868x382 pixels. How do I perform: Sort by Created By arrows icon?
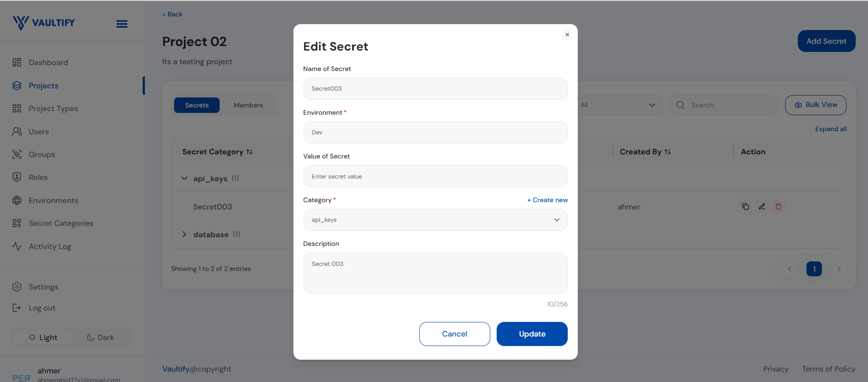tap(668, 152)
